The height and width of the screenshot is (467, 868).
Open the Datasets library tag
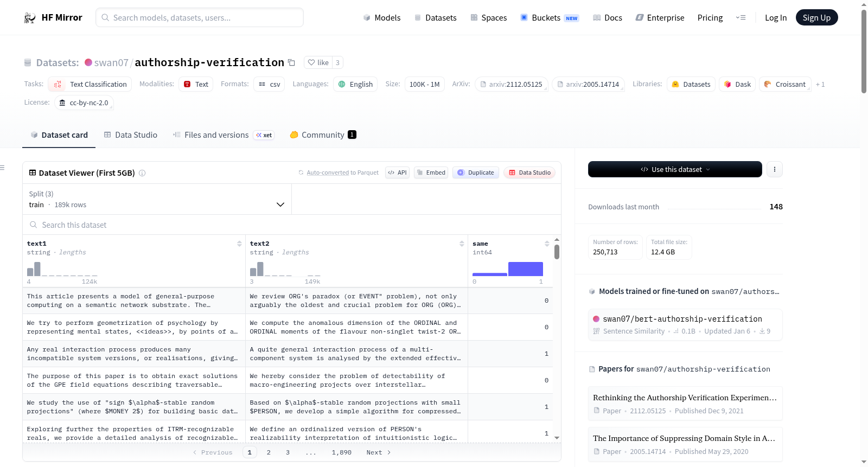691,84
